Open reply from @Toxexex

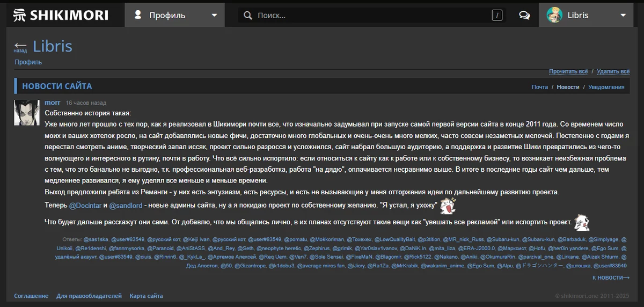tap(358, 239)
